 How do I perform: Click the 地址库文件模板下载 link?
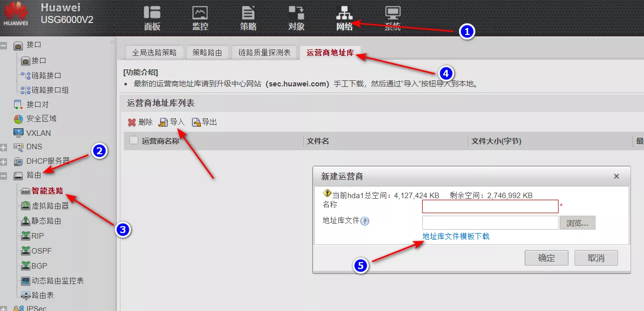[x=456, y=236]
